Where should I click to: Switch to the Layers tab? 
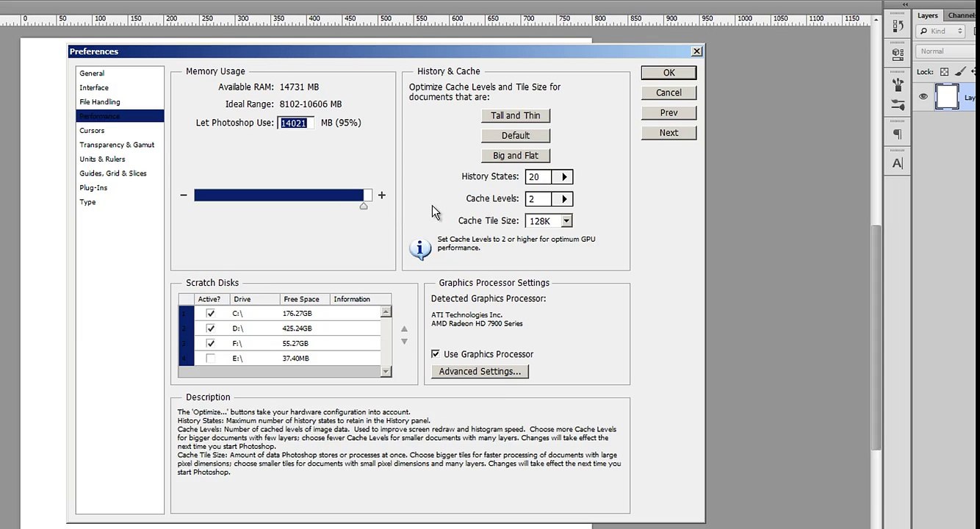pos(927,15)
